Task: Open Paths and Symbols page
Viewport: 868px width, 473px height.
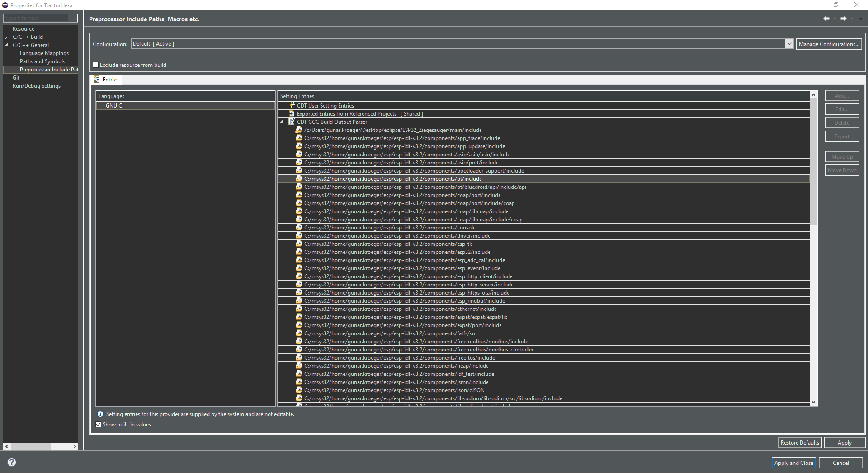Action: pyautogui.click(x=42, y=61)
